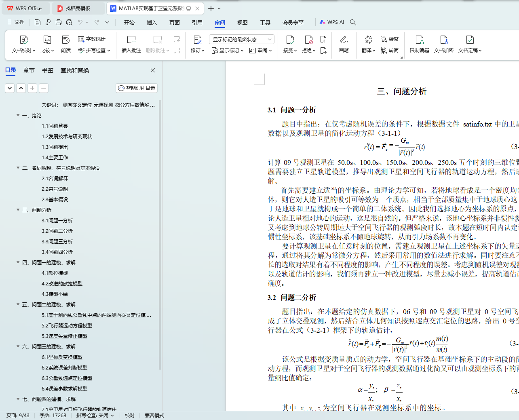The width and height of the screenshot is (519, 420).
Task: Open the quick access toolbar customize dropdown
Action: click(107, 23)
